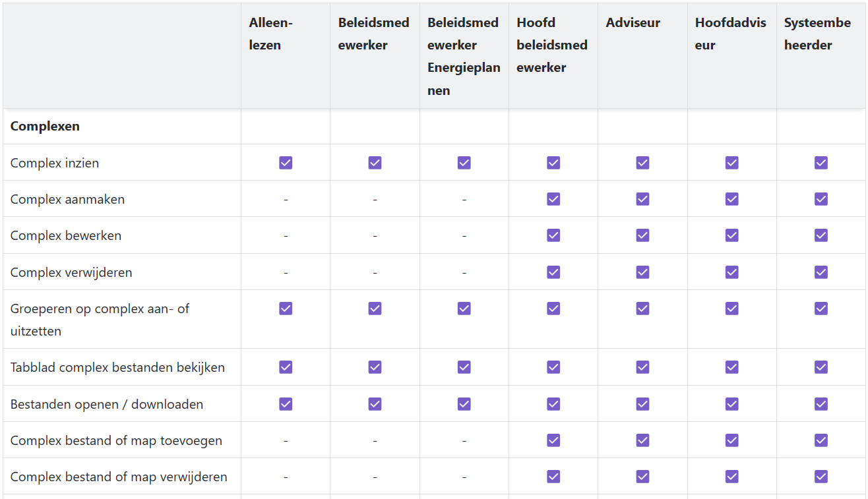Toggle Complex inzien checkbox for Hoofdadviseur
868x499 pixels.
[732, 163]
